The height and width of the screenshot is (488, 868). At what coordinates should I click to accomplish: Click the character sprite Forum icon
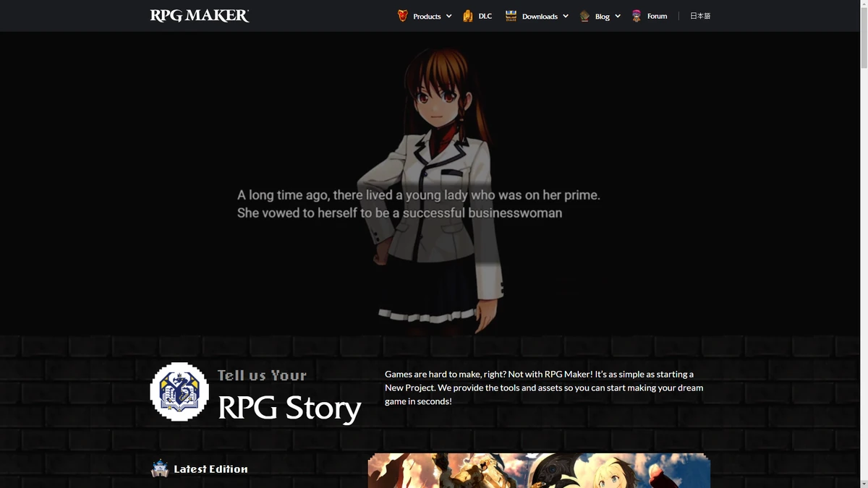(636, 15)
